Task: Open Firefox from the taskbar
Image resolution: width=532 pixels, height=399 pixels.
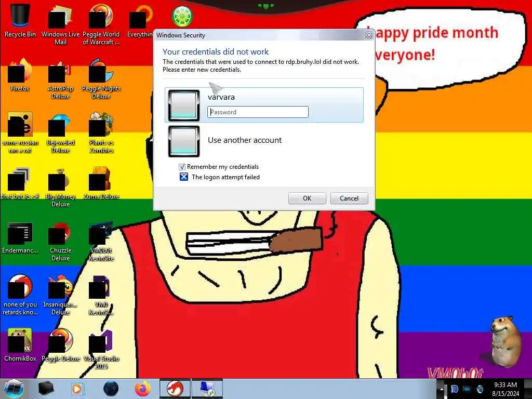Action: pyautogui.click(x=143, y=389)
